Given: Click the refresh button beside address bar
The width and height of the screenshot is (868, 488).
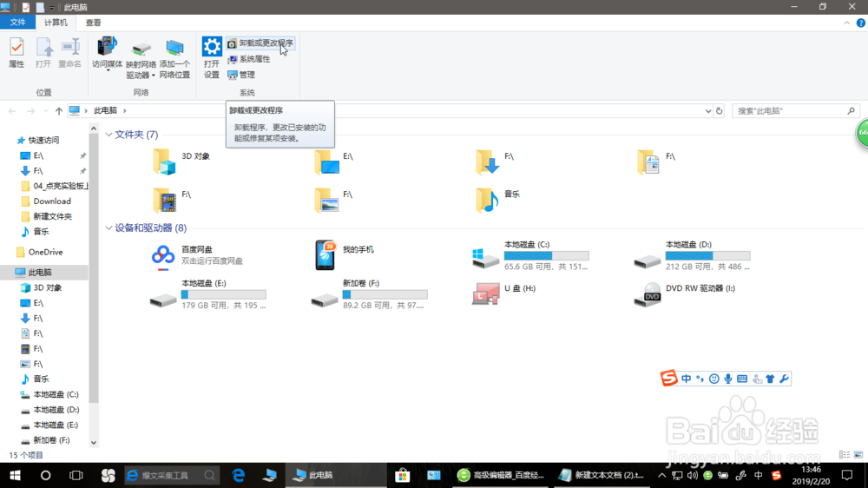Looking at the screenshot, I should (719, 111).
